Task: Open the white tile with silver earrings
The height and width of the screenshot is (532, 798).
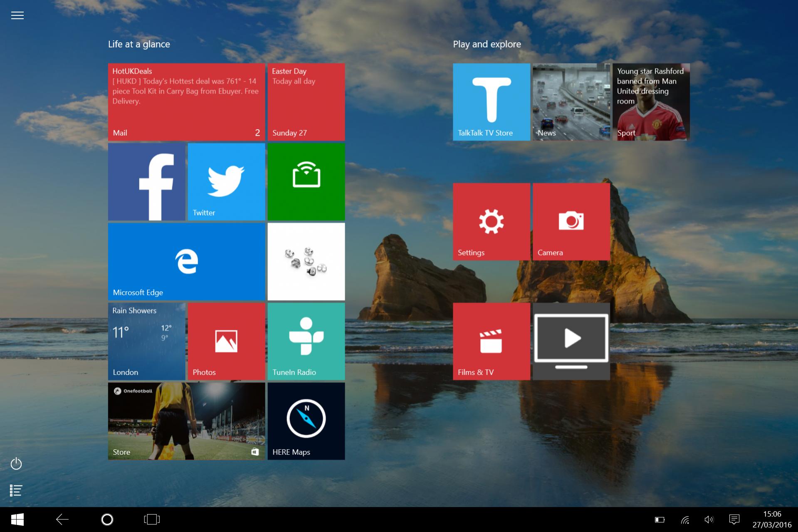Action: point(306,262)
